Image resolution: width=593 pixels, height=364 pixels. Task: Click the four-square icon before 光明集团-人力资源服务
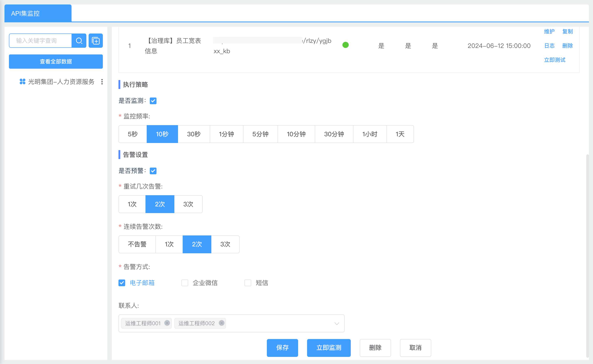pos(22,82)
